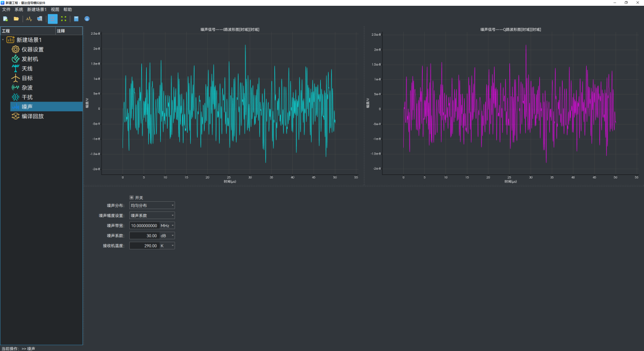Open the 噪声分布 distribution dropdown
The height and width of the screenshot is (351, 644).
[152, 205]
